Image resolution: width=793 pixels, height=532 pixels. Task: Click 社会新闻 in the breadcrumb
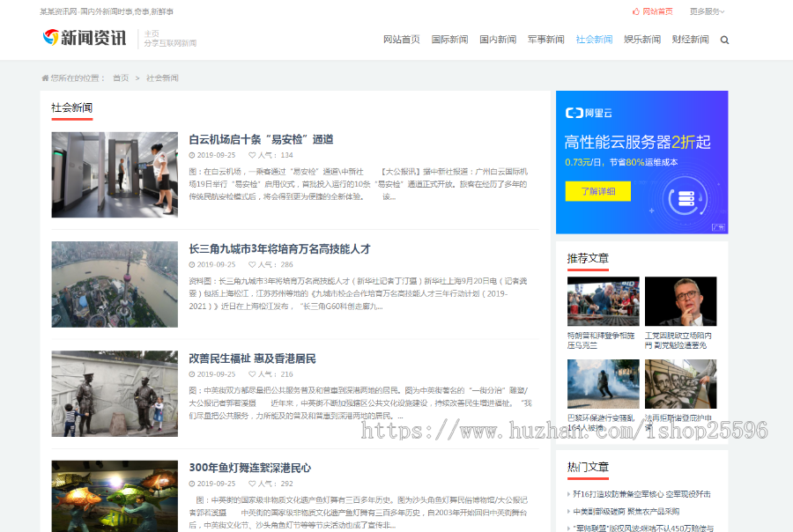[162, 78]
